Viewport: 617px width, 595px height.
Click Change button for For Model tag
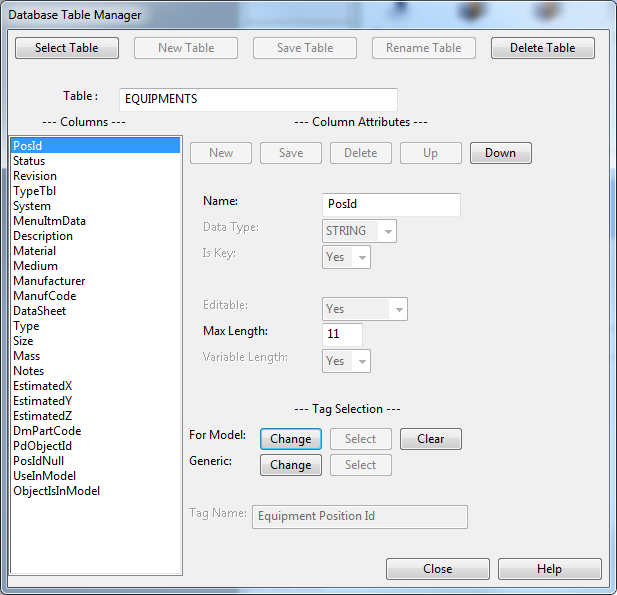pos(290,439)
